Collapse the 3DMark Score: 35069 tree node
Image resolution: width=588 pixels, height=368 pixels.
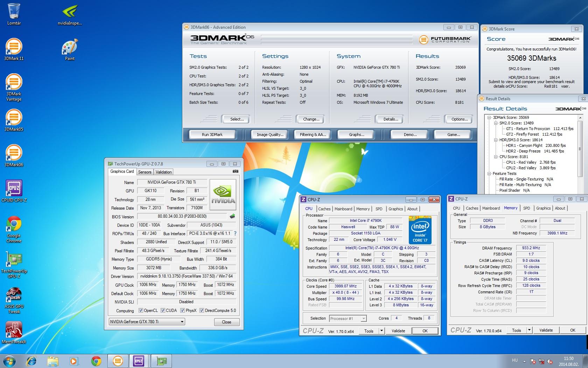[489, 117]
